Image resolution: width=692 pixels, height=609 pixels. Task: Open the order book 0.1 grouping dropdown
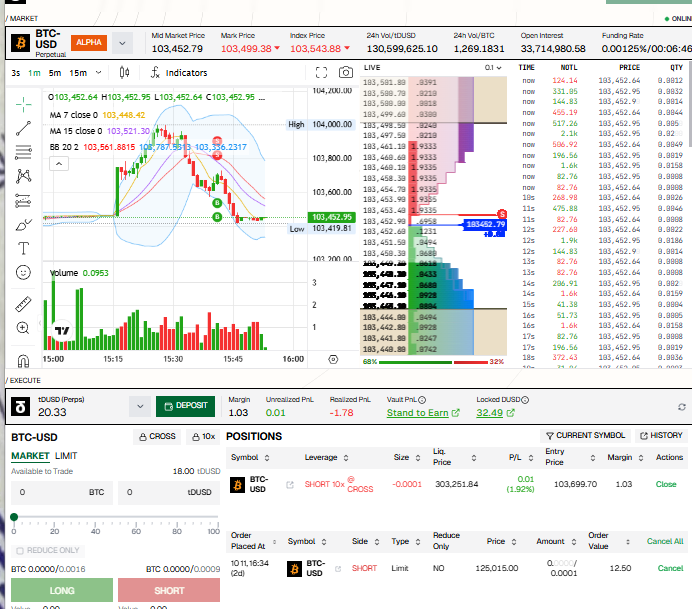point(493,68)
